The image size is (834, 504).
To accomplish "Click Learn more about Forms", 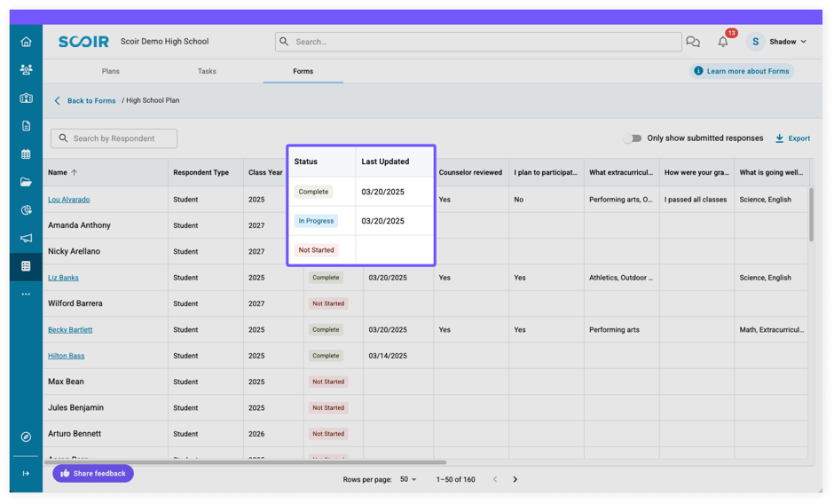I will 742,71.
